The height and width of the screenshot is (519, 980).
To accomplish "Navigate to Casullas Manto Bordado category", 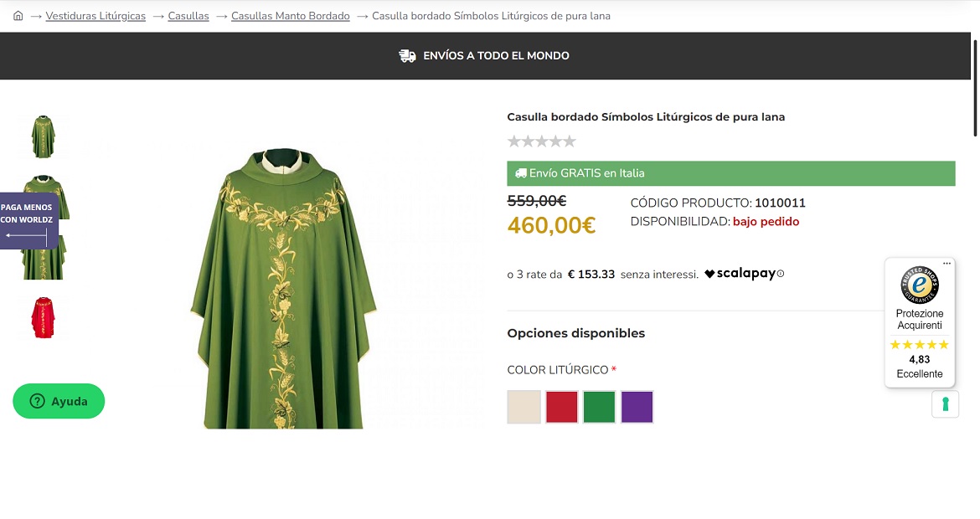I will [291, 16].
